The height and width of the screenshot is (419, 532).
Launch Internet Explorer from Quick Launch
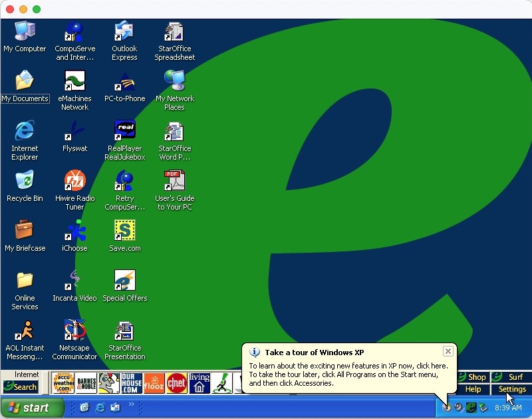click(x=100, y=408)
